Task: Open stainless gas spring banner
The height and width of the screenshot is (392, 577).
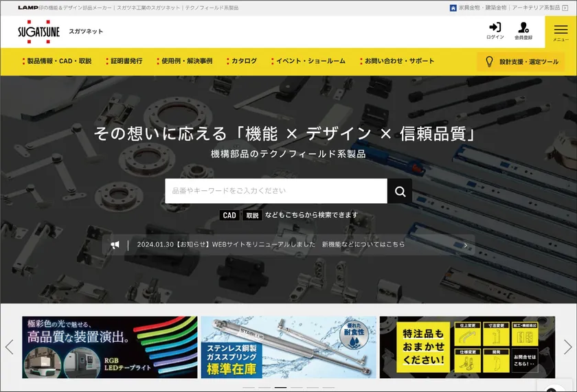Action: (288, 347)
